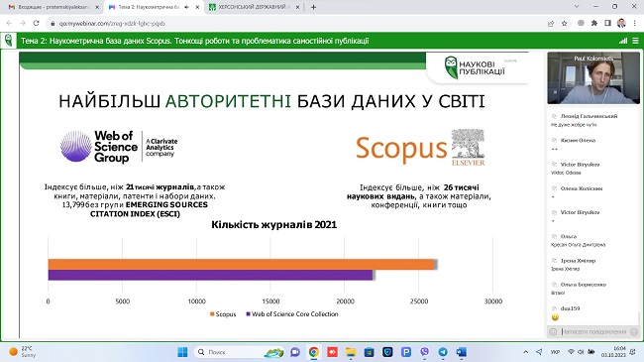The height and width of the screenshot is (362, 644).
Task: Open the УКР keyboard language selector
Action: (x=555, y=352)
